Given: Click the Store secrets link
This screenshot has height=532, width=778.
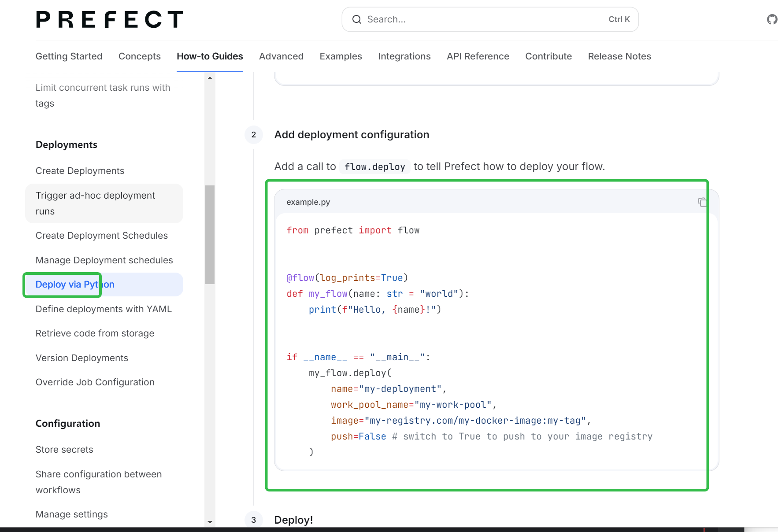Looking at the screenshot, I should (64, 450).
